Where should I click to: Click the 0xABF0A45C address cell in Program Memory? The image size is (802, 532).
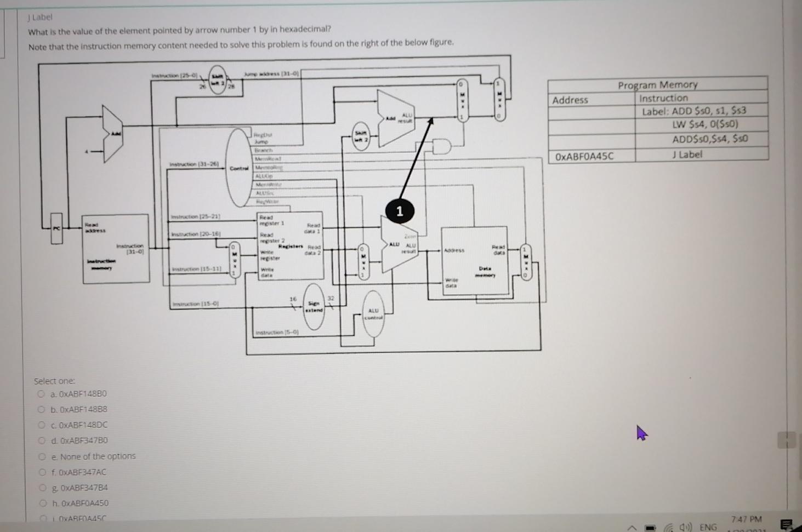584,157
